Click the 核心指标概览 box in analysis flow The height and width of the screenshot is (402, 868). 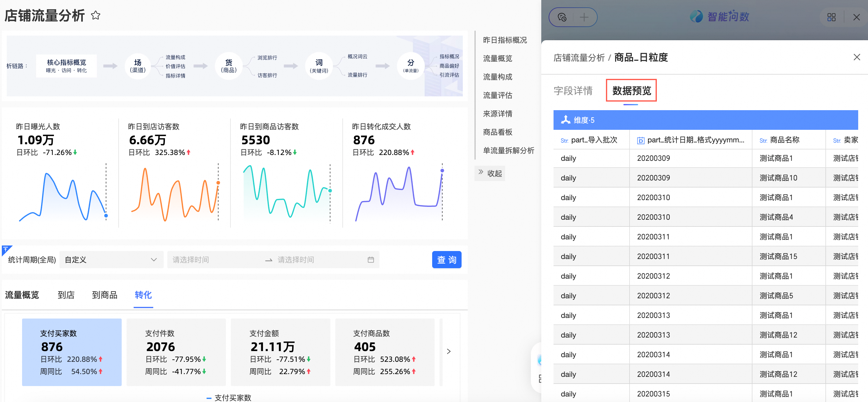click(67, 66)
